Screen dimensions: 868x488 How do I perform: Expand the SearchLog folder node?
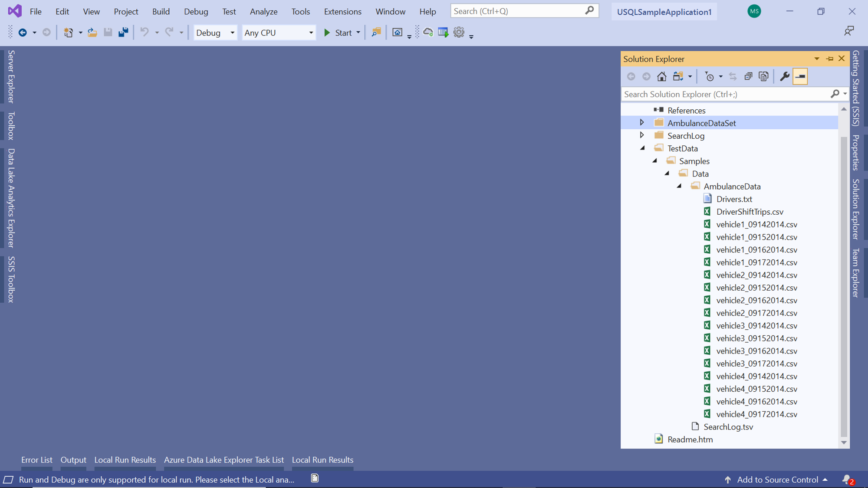(642, 135)
